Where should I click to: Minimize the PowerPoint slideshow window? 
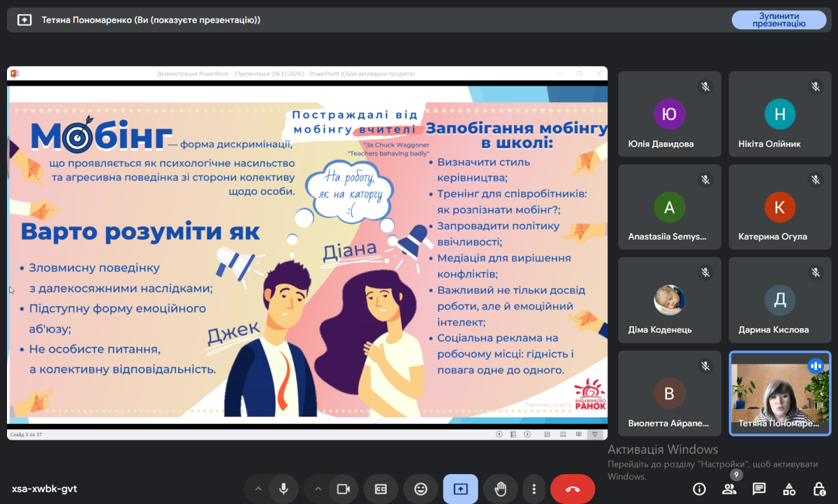pyautogui.click(x=560, y=73)
